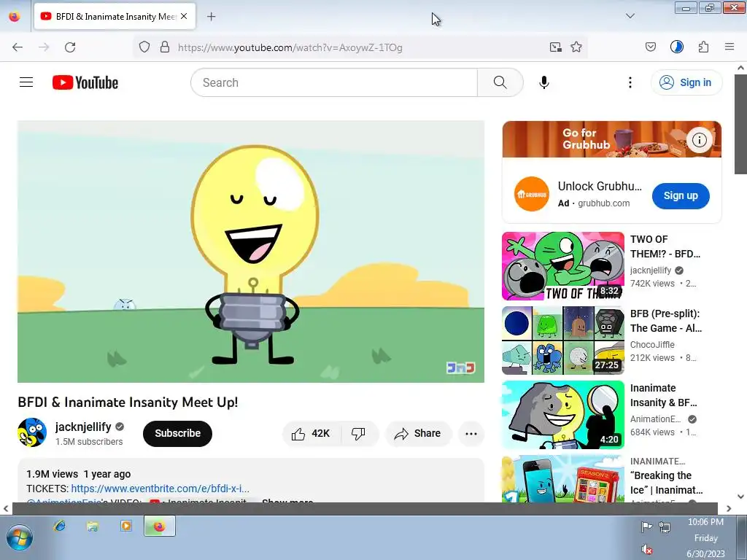Click ChocoJiffle channel name
The height and width of the screenshot is (560, 747).
pyautogui.click(x=652, y=345)
